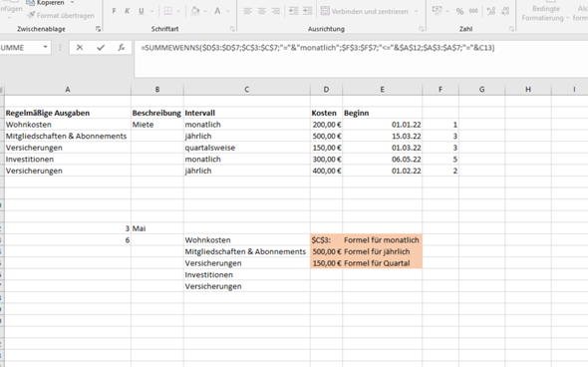Align text left

[247, 11]
